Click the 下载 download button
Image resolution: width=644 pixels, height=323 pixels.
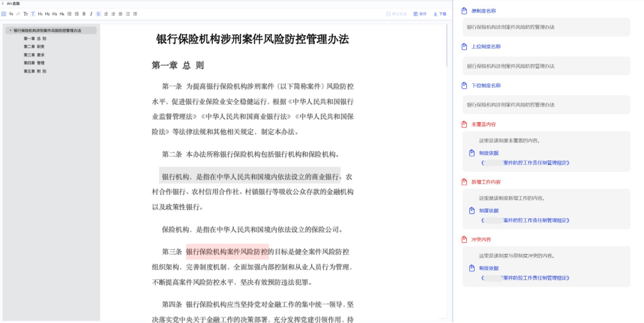coord(439,14)
